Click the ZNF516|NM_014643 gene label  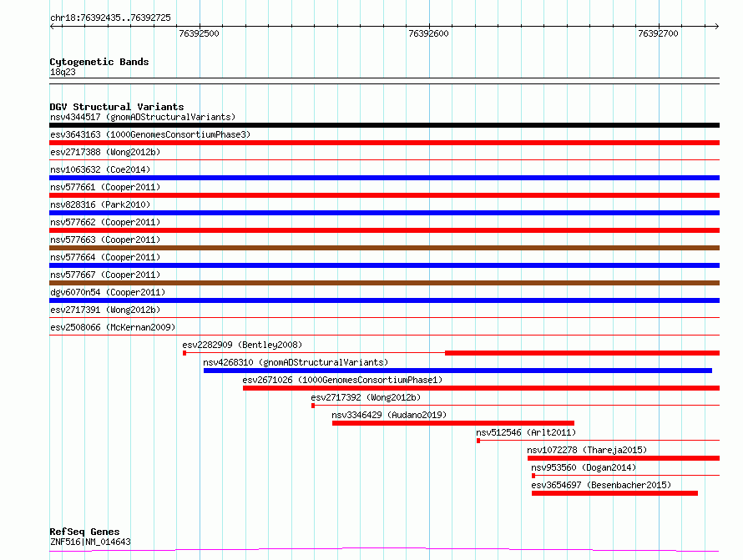coord(90,542)
